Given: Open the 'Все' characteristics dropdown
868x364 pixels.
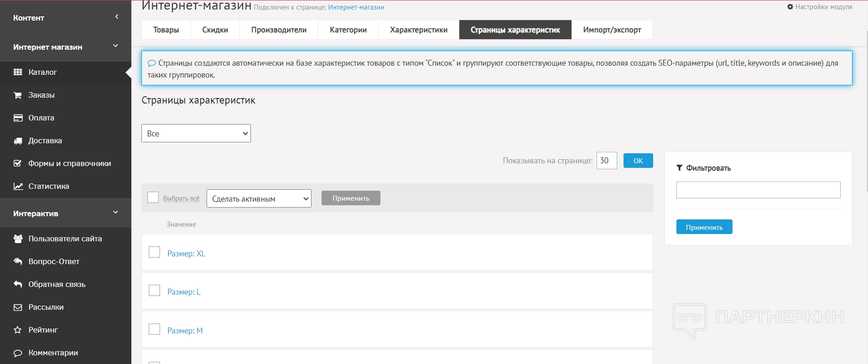Looking at the screenshot, I should (196, 133).
